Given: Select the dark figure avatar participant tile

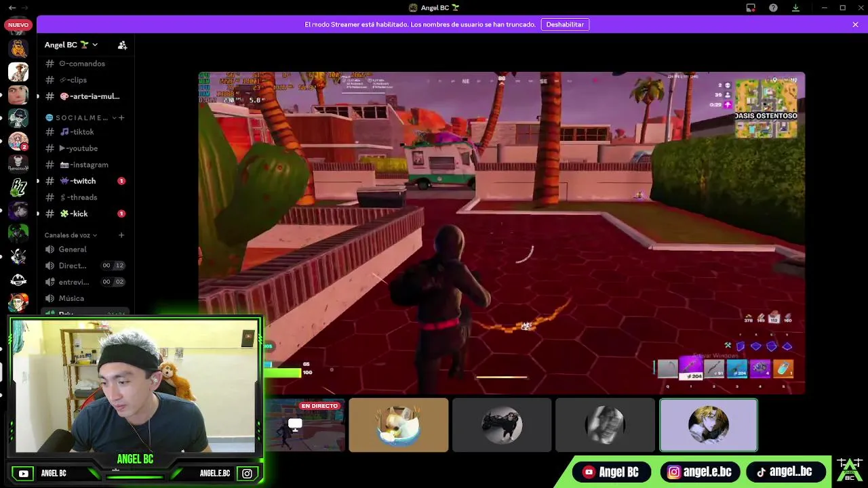Looking at the screenshot, I should [502, 425].
